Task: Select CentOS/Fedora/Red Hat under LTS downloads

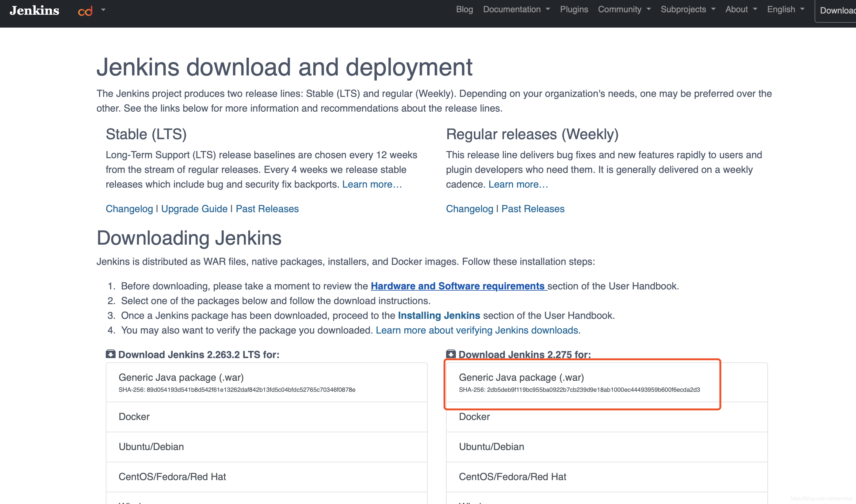Action: point(267,477)
